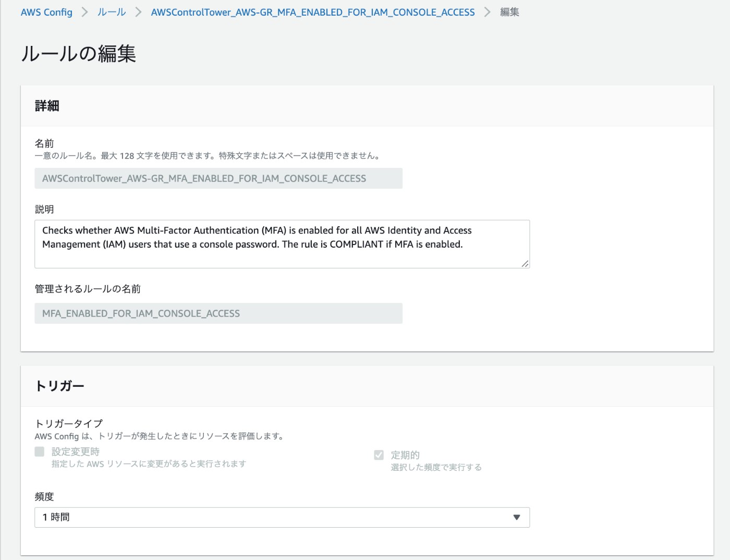The height and width of the screenshot is (560, 730).
Task: Click the 詳細 section header
Action: click(x=47, y=106)
